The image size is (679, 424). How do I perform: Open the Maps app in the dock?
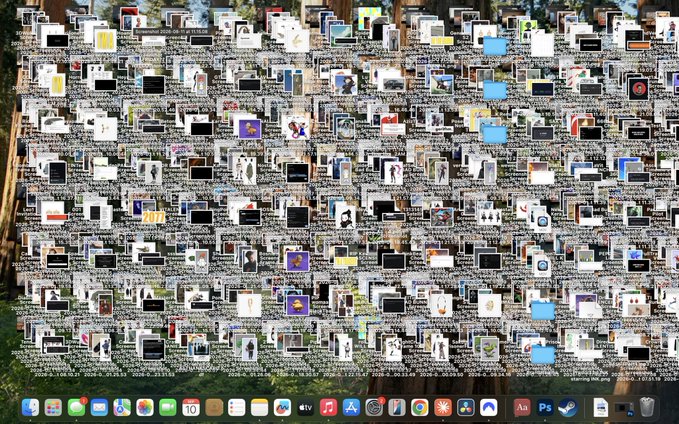(122, 408)
